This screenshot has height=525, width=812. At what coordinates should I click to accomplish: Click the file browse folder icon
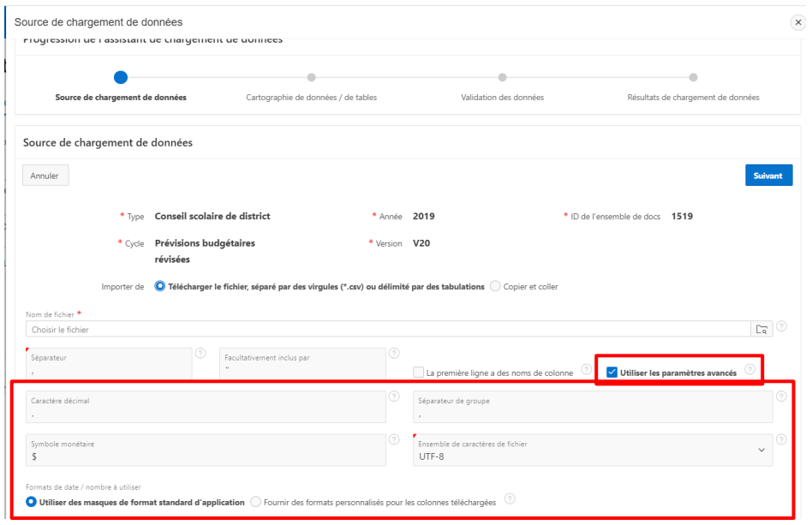[761, 329]
